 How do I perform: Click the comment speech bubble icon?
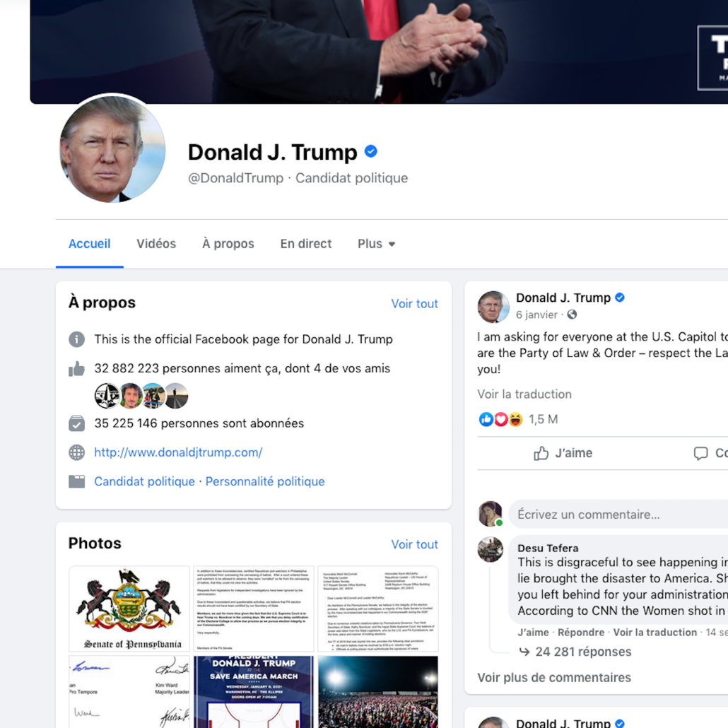tap(700, 453)
